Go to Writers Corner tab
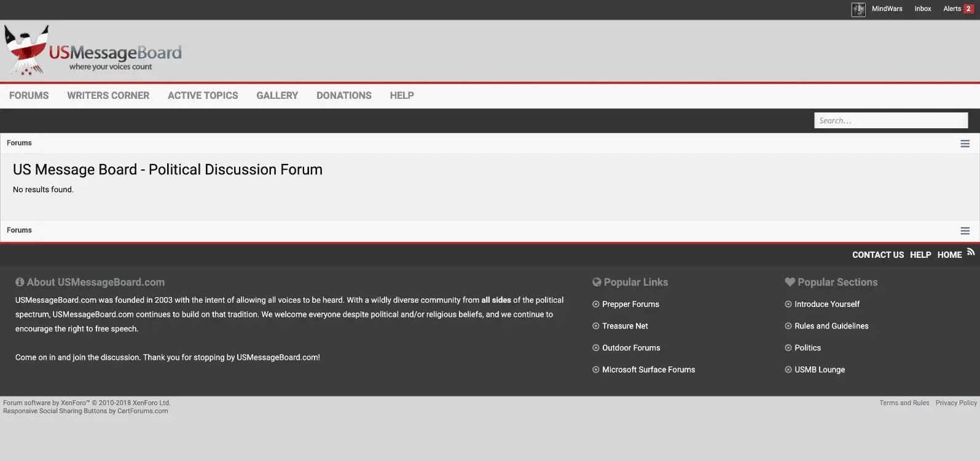Screen dimensions: 980x461 tap(108, 96)
